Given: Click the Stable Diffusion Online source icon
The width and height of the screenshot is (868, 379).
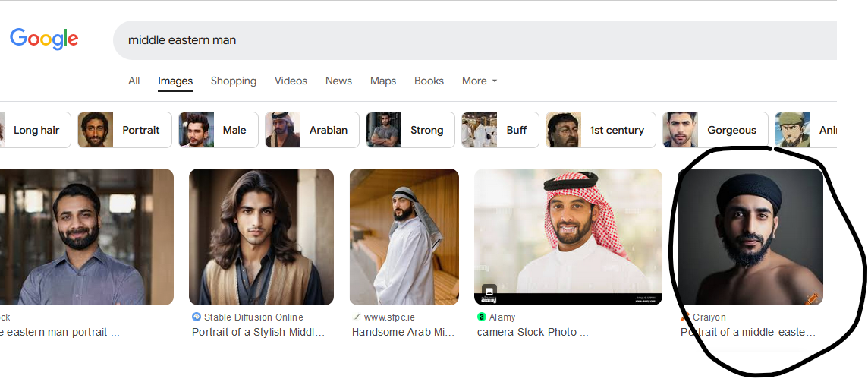Looking at the screenshot, I should click(196, 317).
